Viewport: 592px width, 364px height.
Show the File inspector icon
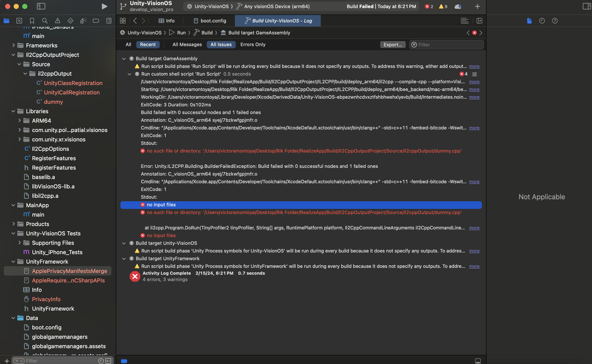[x=529, y=21]
